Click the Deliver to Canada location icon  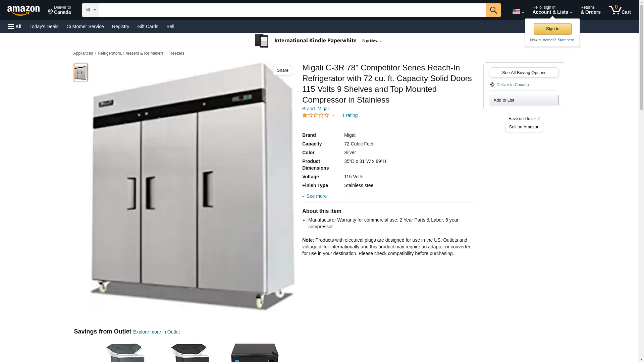[x=492, y=85]
